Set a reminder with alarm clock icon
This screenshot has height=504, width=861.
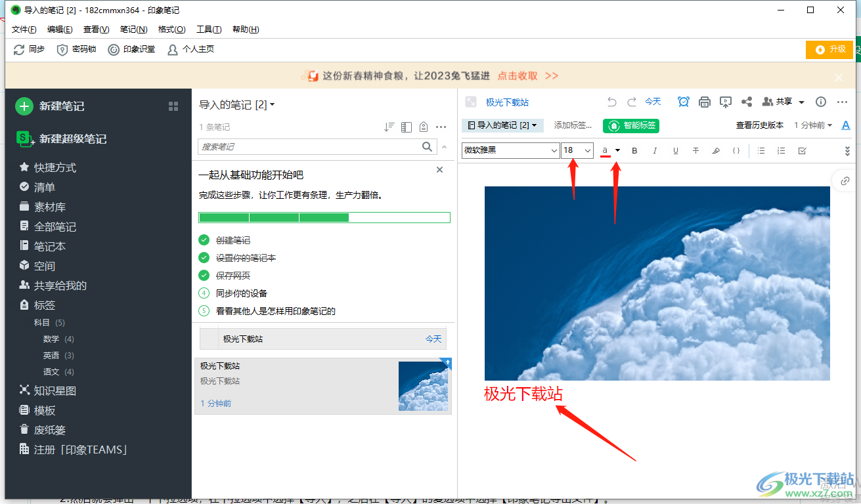point(684,102)
